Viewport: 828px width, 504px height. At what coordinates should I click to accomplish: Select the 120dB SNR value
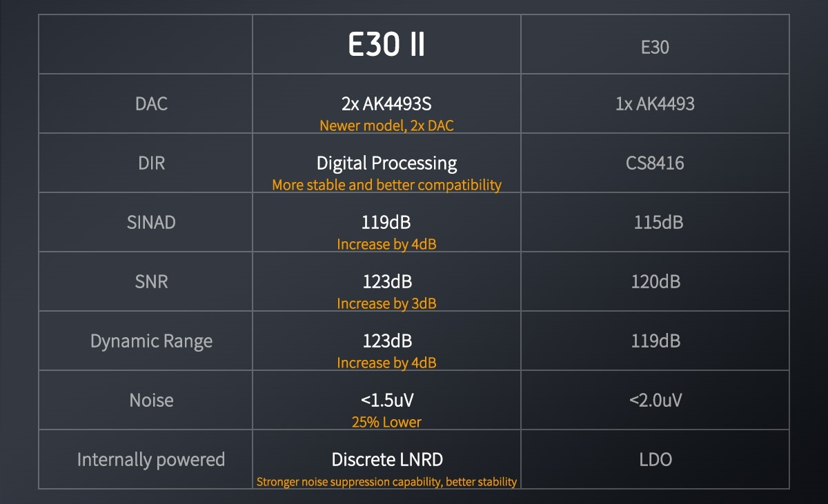click(655, 282)
